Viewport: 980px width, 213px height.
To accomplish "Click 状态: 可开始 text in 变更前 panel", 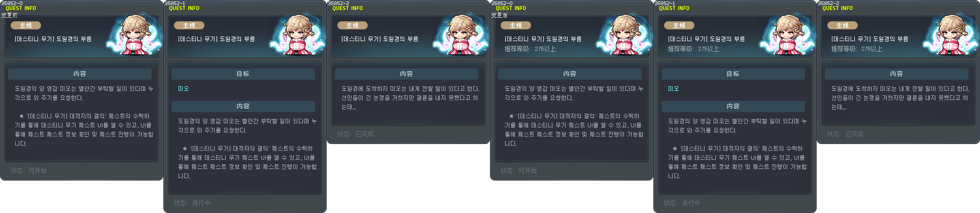I will (x=29, y=171).
